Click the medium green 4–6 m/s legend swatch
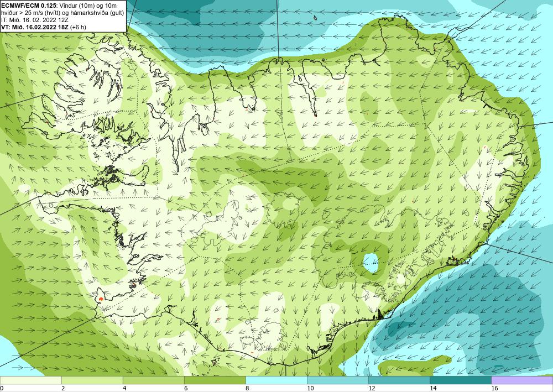Image resolution: width=553 pixels, height=392 pixels. [153, 380]
